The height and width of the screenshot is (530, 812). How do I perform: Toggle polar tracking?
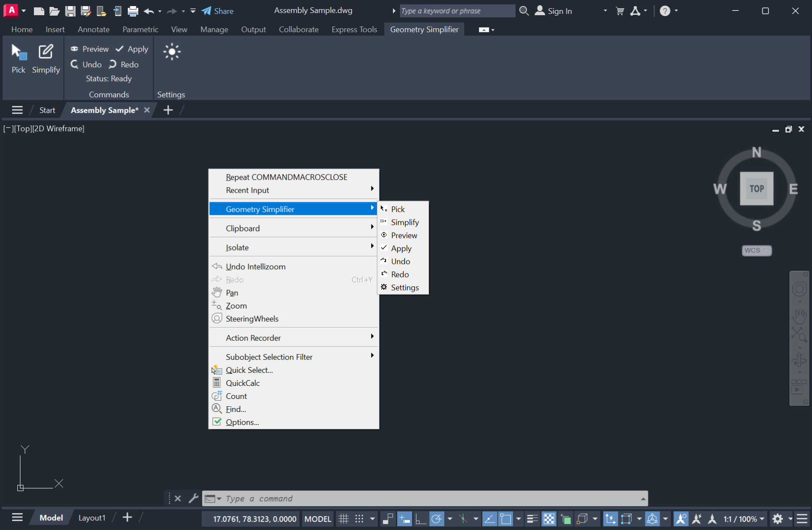click(436, 519)
